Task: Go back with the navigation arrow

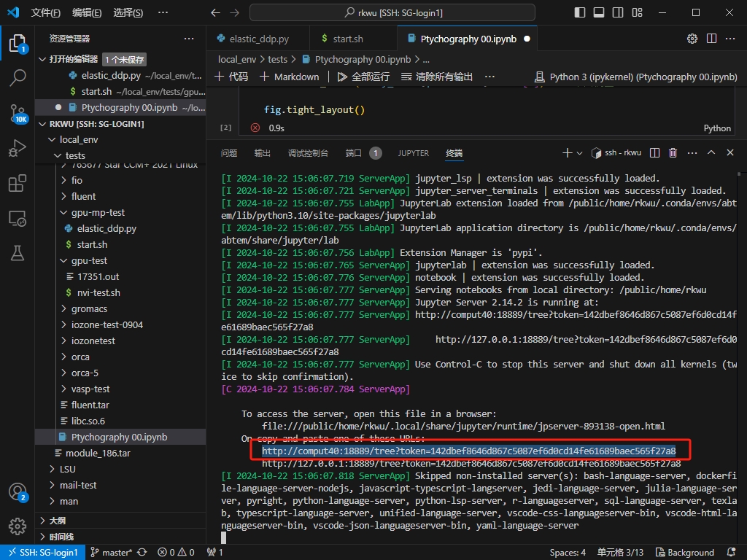Action: coord(215,13)
